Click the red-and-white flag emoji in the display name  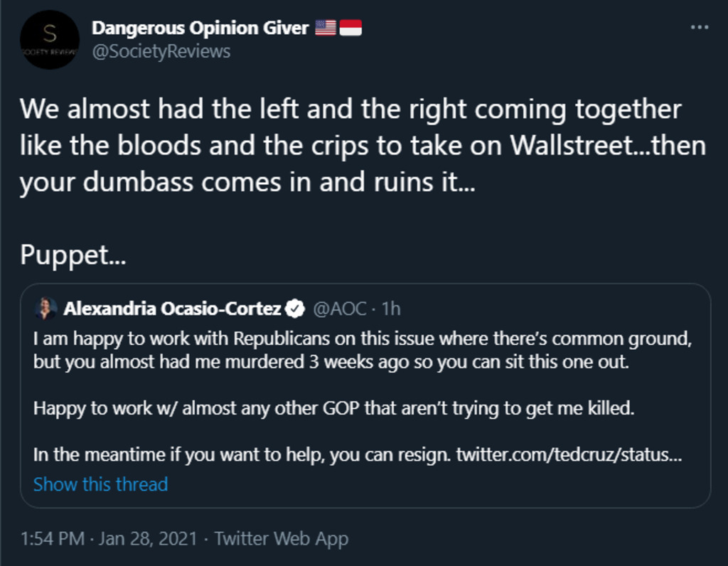[350, 28]
